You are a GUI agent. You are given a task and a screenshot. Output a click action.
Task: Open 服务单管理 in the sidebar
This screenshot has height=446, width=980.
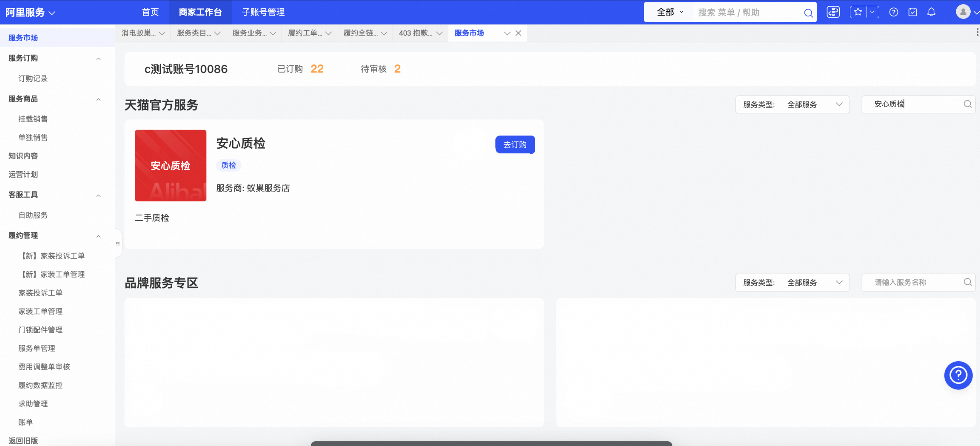[37, 348]
